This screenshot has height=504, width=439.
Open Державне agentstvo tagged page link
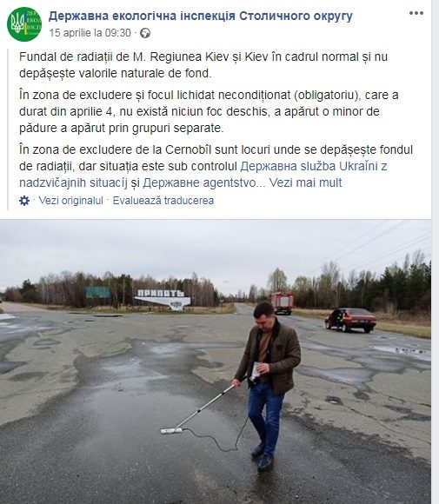199,182
